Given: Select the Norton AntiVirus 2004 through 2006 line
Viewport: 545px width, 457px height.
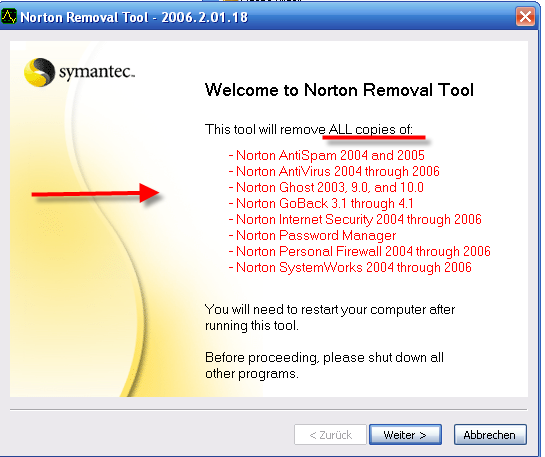Looking at the screenshot, I should pos(334,171).
